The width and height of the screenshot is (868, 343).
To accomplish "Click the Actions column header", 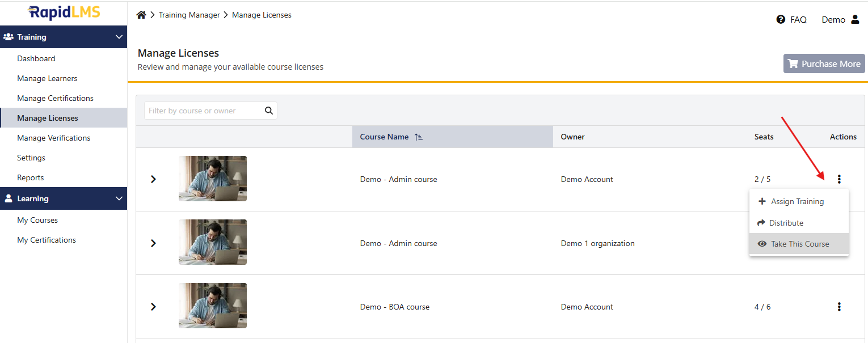I will 843,137.
